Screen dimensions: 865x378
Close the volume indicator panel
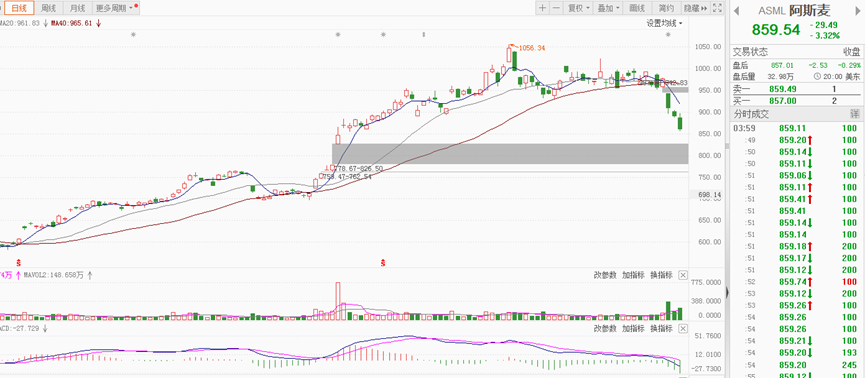click(x=683, y=275)
